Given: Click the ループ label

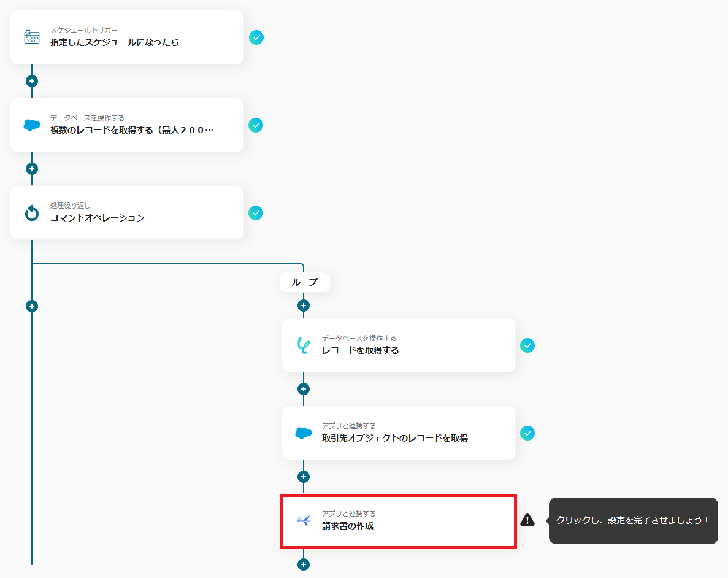Looking at the screenshot, I should point(305,282).
